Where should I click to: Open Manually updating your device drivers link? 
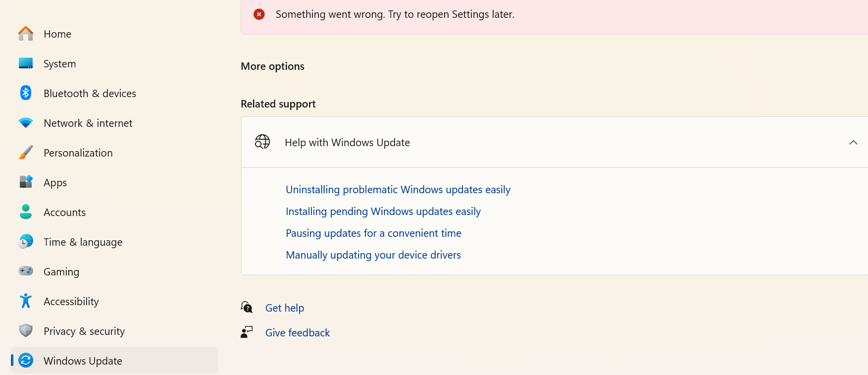click(373, 255)
